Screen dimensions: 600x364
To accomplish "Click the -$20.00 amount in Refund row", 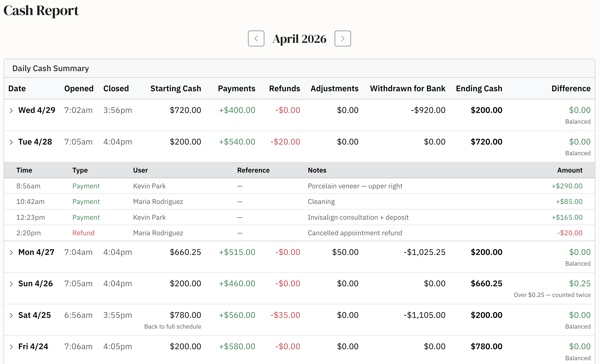I will click(570, 233).
